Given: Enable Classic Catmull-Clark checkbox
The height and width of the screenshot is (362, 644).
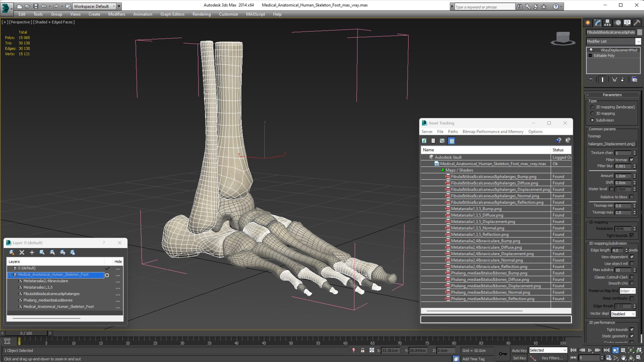Looking at the screenshot, I should pyautogui.click(x=632, y=277).
